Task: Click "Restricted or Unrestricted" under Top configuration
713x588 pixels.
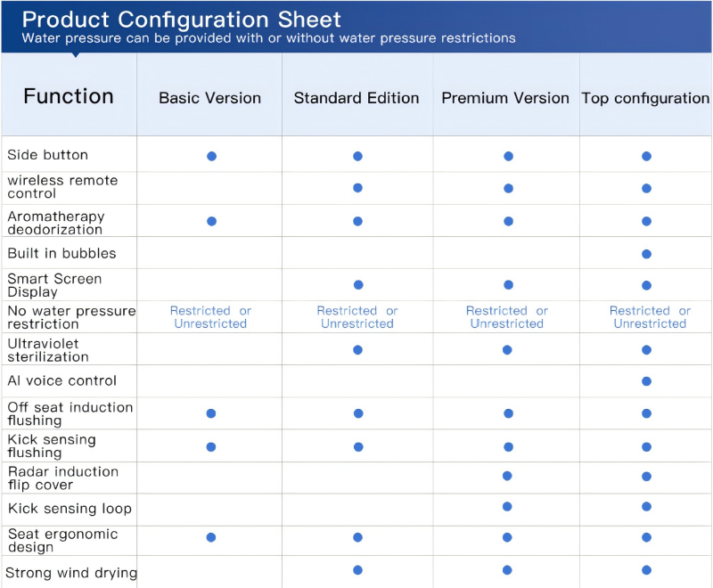Action: tap(650, 317)
